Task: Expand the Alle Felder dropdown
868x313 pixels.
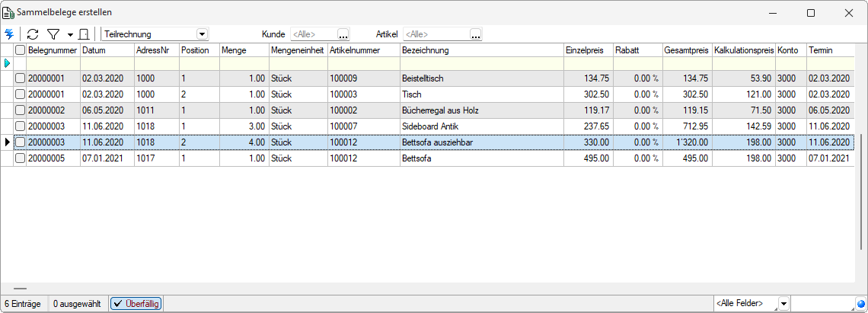Action: pos(783,304)
